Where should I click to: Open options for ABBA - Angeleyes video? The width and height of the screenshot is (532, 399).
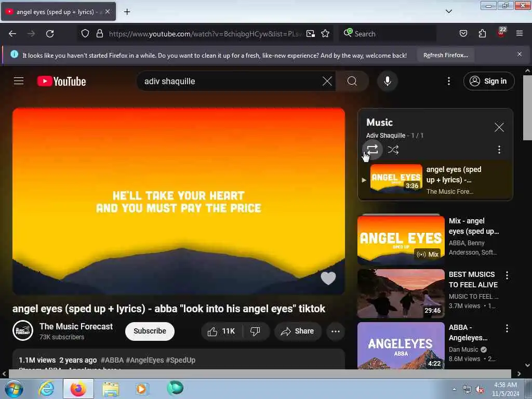pyautogui.click(x=507, y=328)
